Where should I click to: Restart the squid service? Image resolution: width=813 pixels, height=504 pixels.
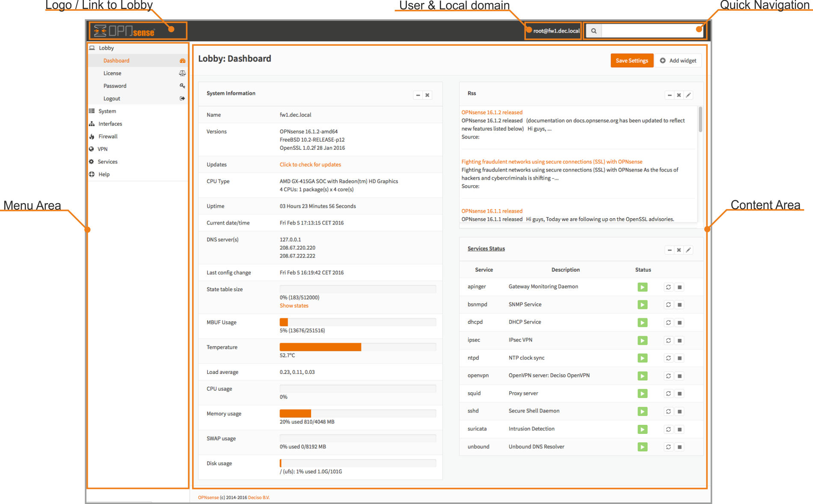(668, 394)
